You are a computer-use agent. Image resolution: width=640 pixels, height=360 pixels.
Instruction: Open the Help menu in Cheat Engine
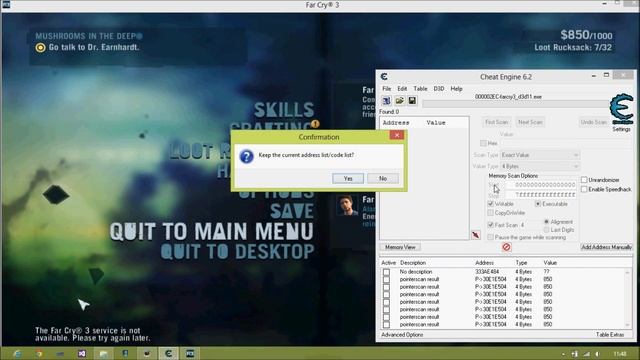coord(456,89)
